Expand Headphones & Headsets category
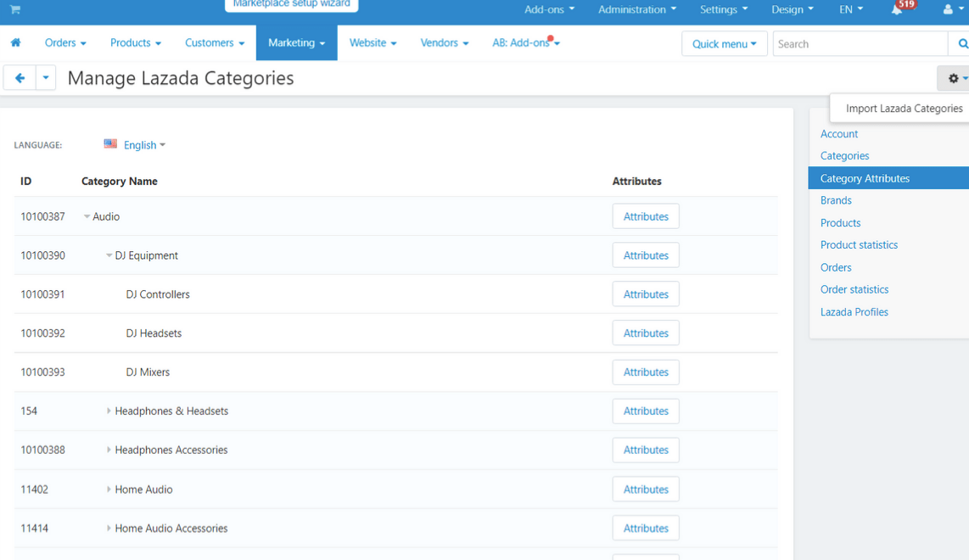969x560 pixels. 109,411
